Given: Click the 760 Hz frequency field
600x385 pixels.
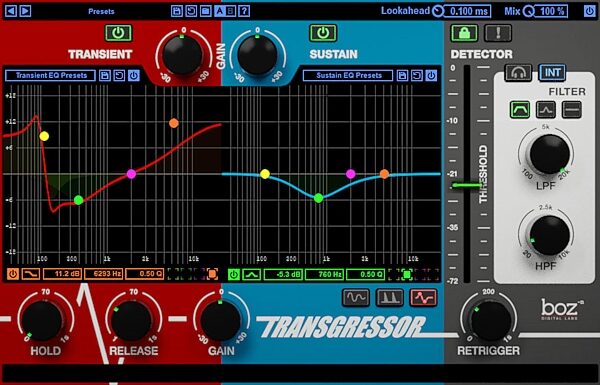Looking at the screenshot, I should (x=324, y=274).
